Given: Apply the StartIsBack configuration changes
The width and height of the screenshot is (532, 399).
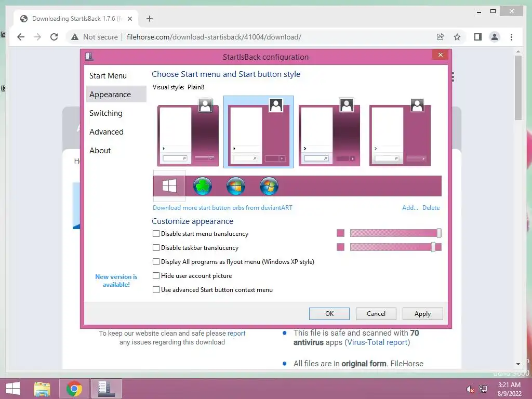Looking at the screenshot, I should [423, 313].
